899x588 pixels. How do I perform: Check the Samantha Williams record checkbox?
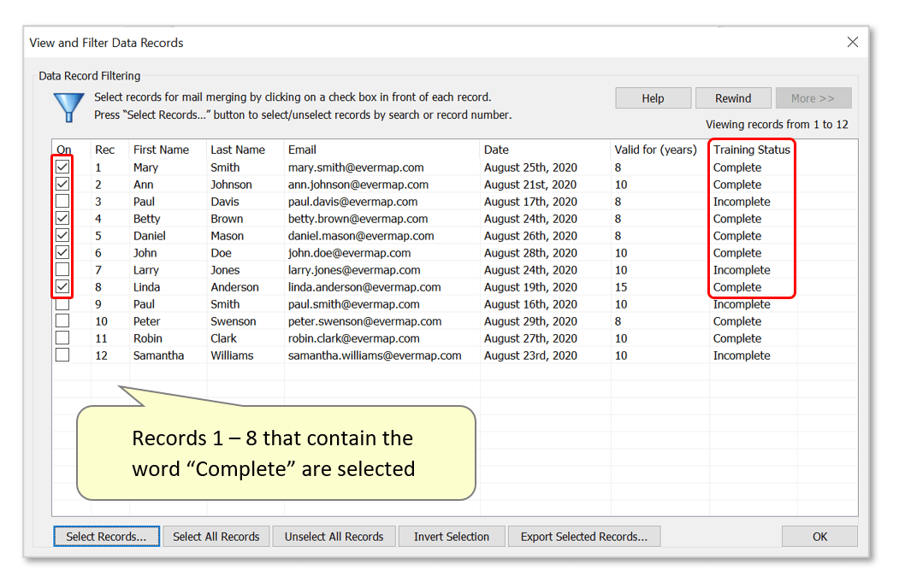(x=62, y=355)
